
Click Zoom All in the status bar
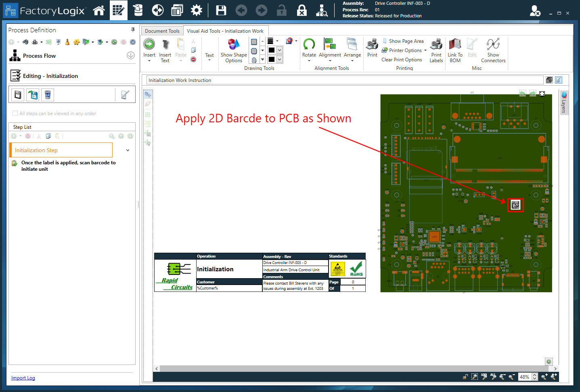pyautogui.click(x=493, y=376)
